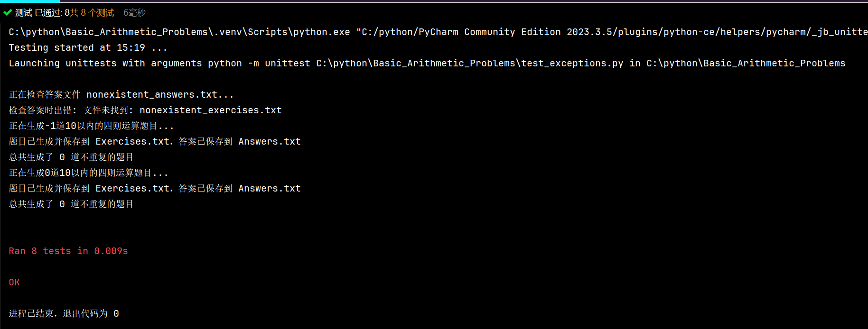Screen dimensions: 868x329
Task: Click the '正在生成-1道10以内' output line
Action: point(91,126)
